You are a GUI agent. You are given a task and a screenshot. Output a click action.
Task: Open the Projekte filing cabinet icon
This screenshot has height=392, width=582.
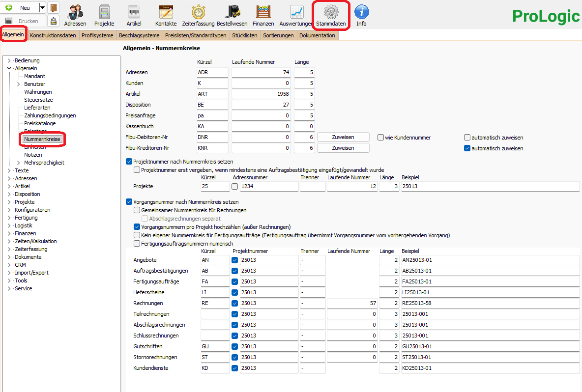tap(104, 14)
